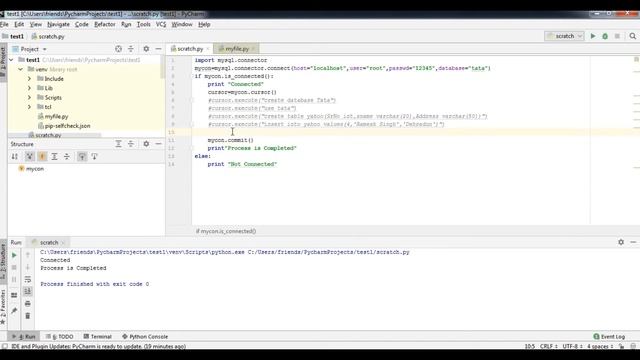The image size is (640, 360).
Task: Click the stop square in Run panel
Action: pyautogui.click(x=14, y=267)
